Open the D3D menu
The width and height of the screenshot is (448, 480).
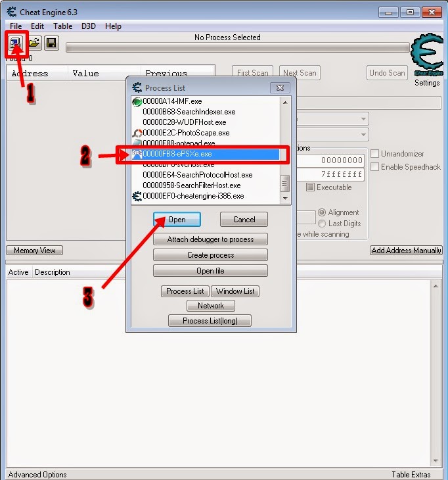point(89,26)
